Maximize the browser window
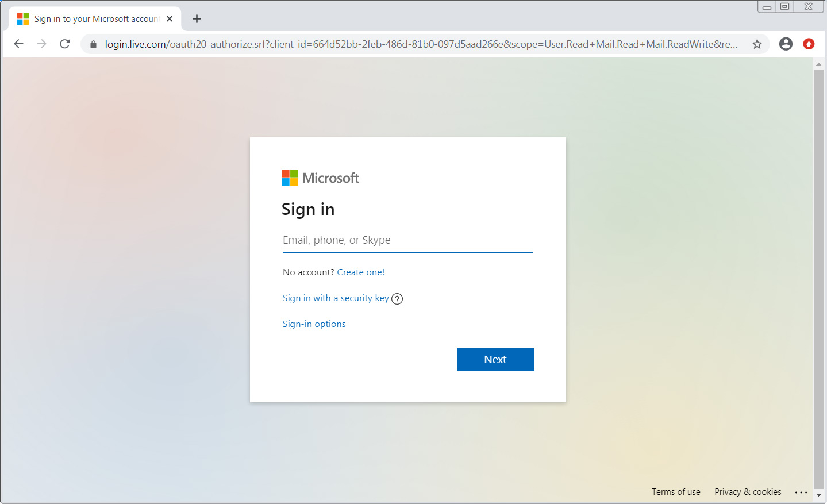Screen dimensions: 827x504 (x=784, y=7)
